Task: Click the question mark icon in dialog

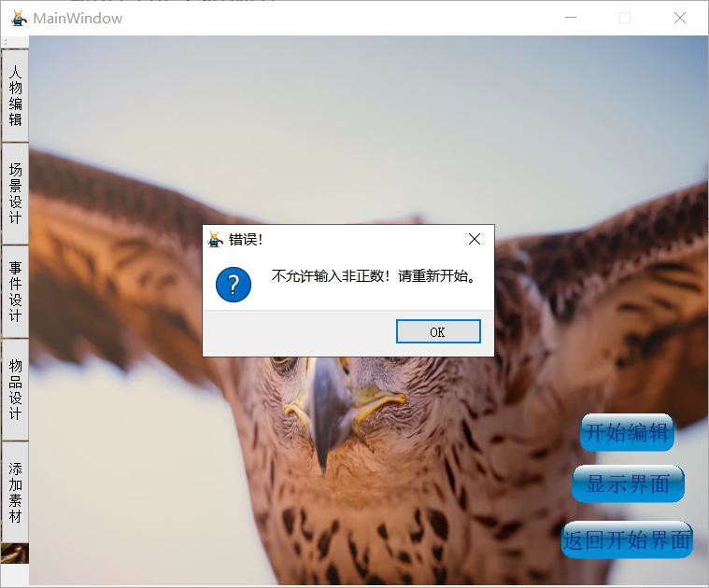Action: coord(234,285)
